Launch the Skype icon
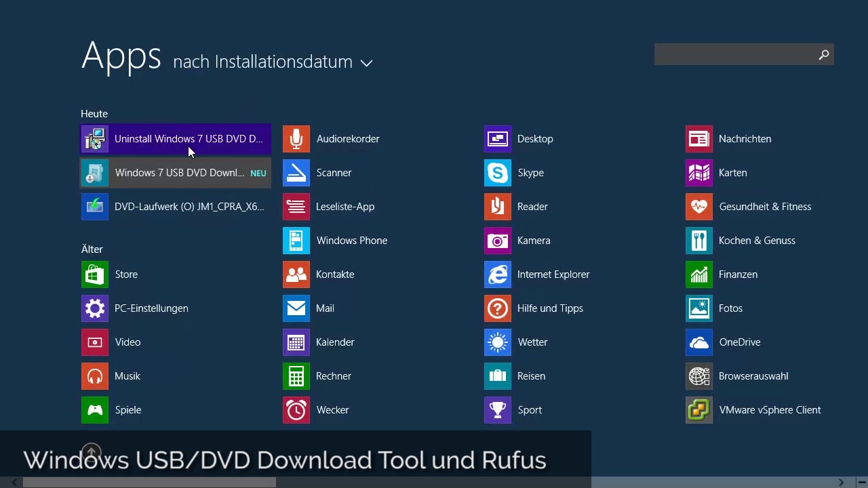The image size is (868, 488). click(x=498, y=173)
